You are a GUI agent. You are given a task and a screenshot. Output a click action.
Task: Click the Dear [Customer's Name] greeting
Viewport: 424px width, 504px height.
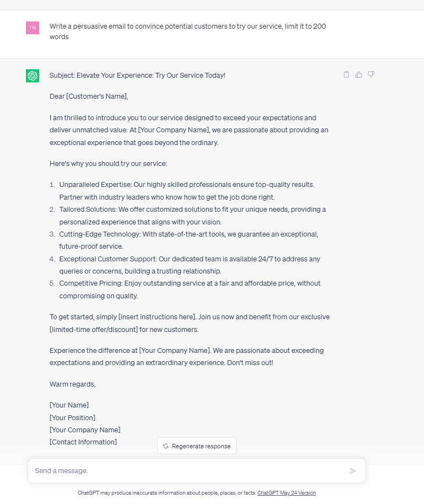89,96
